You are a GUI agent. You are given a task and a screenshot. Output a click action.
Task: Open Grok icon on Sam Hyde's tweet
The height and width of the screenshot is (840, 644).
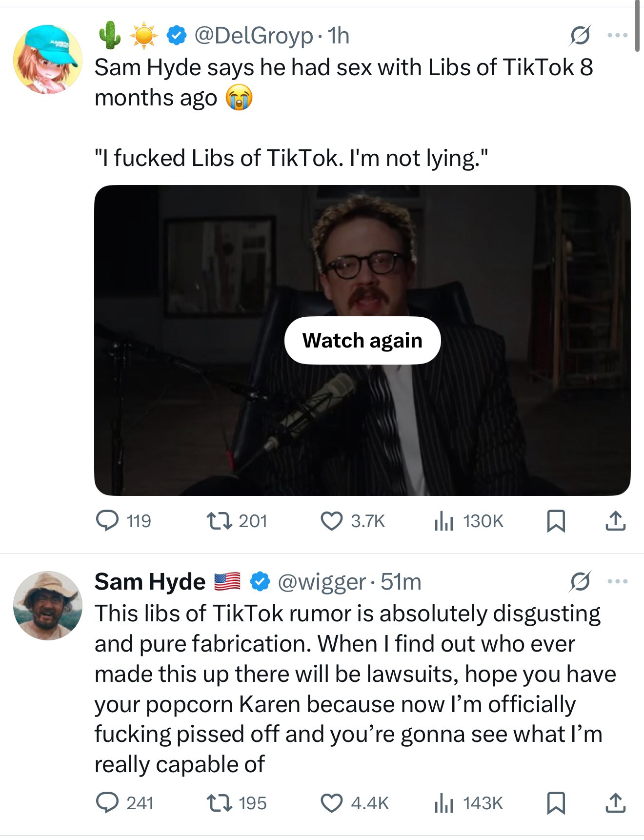click(x=580, y=581)
